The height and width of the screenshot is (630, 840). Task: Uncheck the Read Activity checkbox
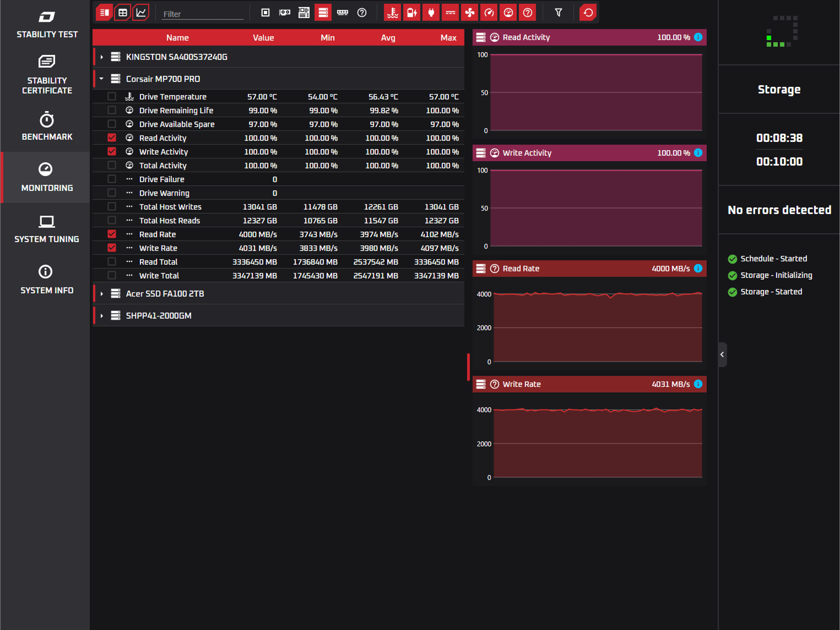click(x=112, y=138)
